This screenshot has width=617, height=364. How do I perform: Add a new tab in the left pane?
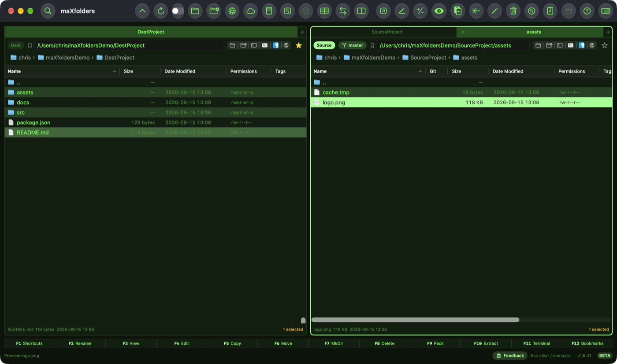pos(302,32)
